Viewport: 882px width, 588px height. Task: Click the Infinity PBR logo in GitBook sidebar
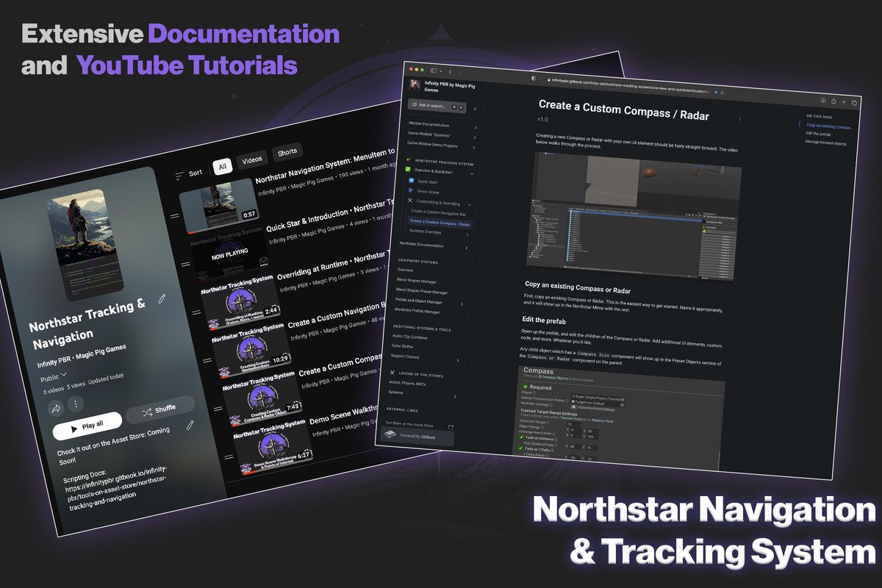tap(416, 85)
